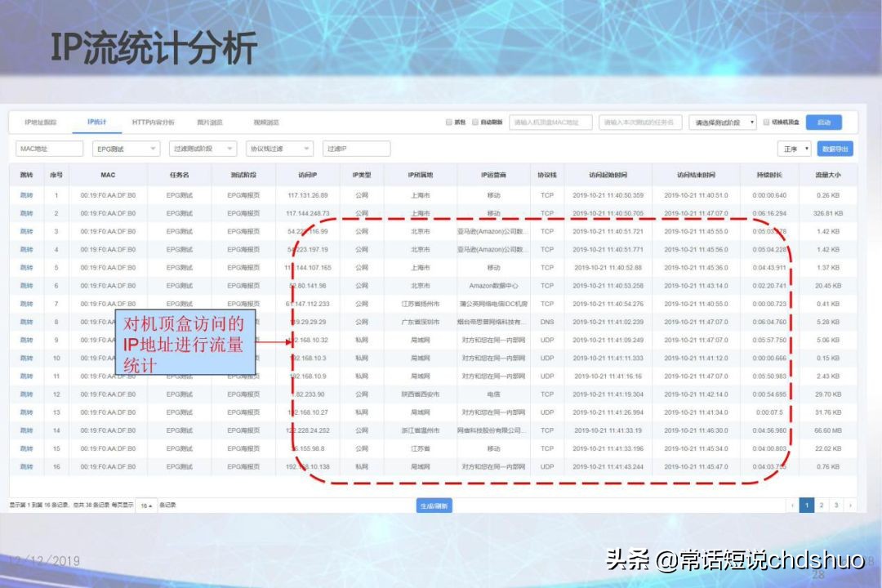This screenshot has width=882, height=588.
Task: Open the 请选择测试阶段 dropdown
Action: pyautogui.click(x=723, y=122)
